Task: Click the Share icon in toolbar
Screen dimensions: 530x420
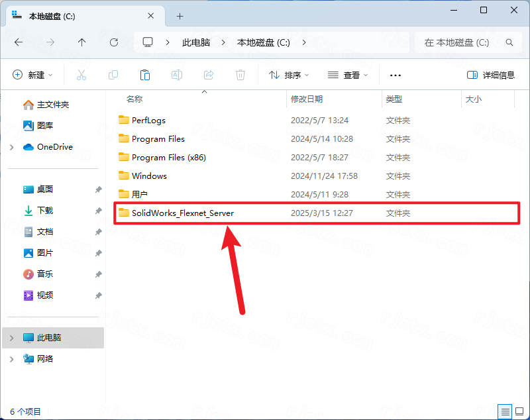Action: (209, 76)
